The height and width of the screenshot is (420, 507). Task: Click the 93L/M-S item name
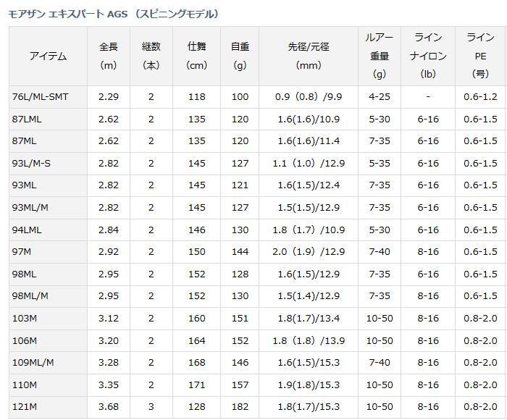click(31, 164)
